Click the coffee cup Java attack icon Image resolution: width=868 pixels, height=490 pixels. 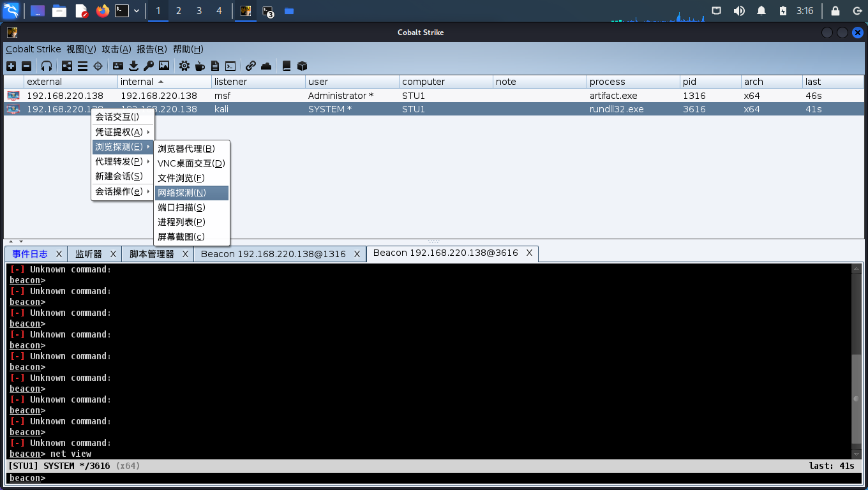click(x=200, y=66)
